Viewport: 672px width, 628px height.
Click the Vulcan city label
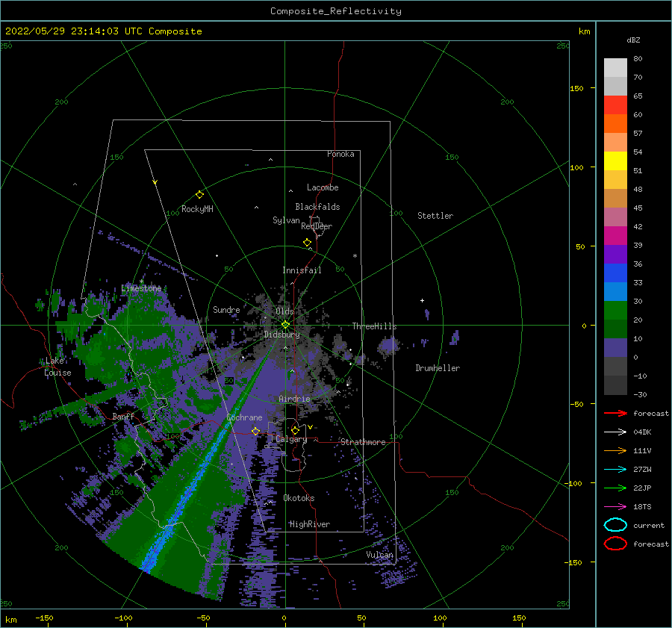(379, 554)
